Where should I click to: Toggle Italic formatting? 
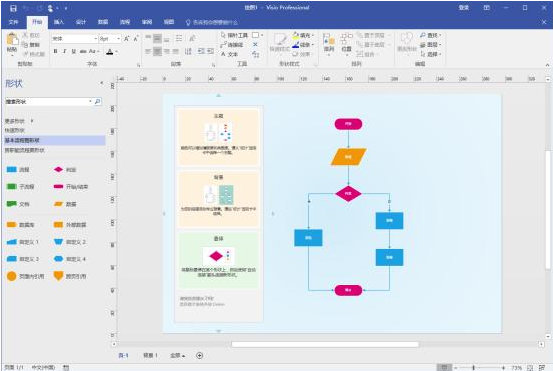click(65, 51)
